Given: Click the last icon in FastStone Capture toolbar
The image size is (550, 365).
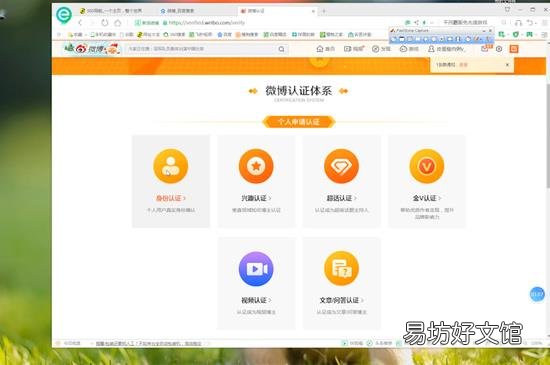Looking at the screenshot, I should point(488,39).
